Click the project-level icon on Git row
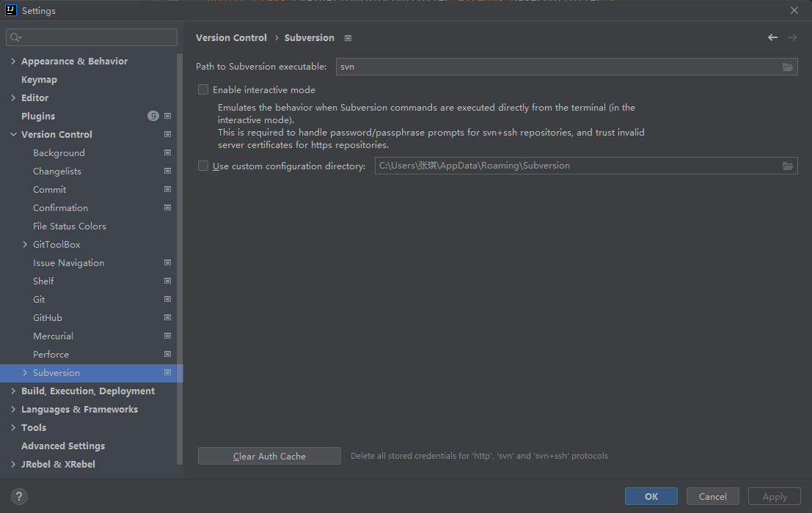 click(167, 299)
